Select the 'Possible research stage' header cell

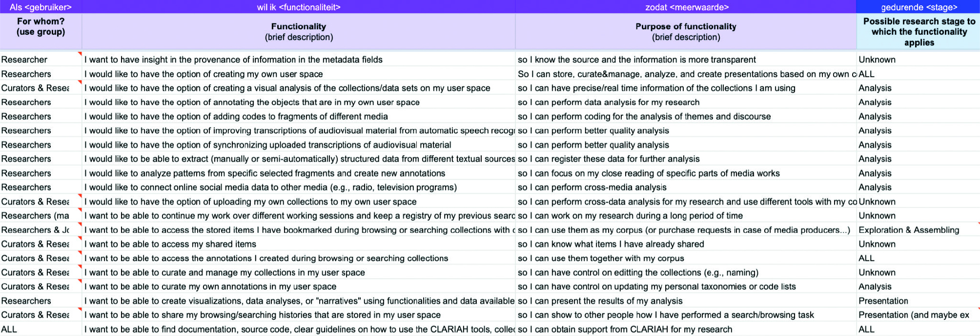[x=919, y=31]
